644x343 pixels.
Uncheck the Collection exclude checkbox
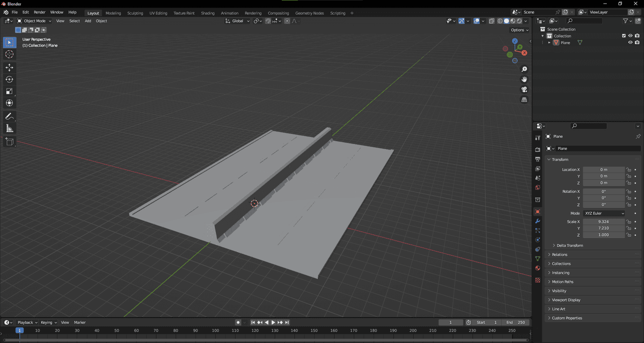click(x=624, y=36)
